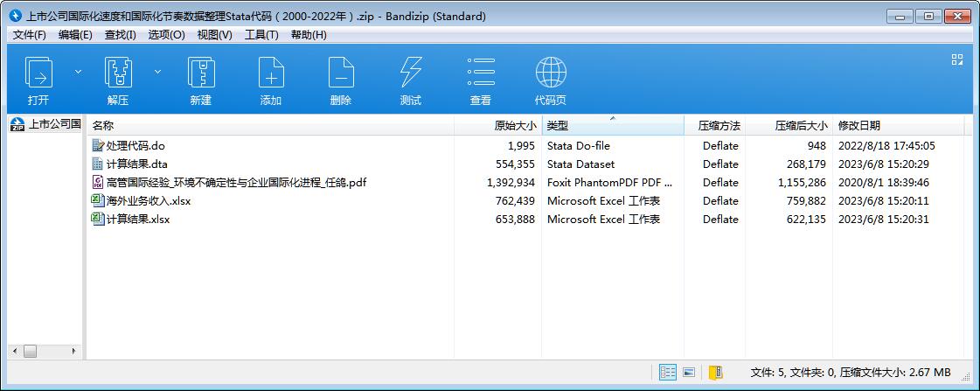
Task: Click the date 2020/8/1 18:39:46
Action: 883,183
